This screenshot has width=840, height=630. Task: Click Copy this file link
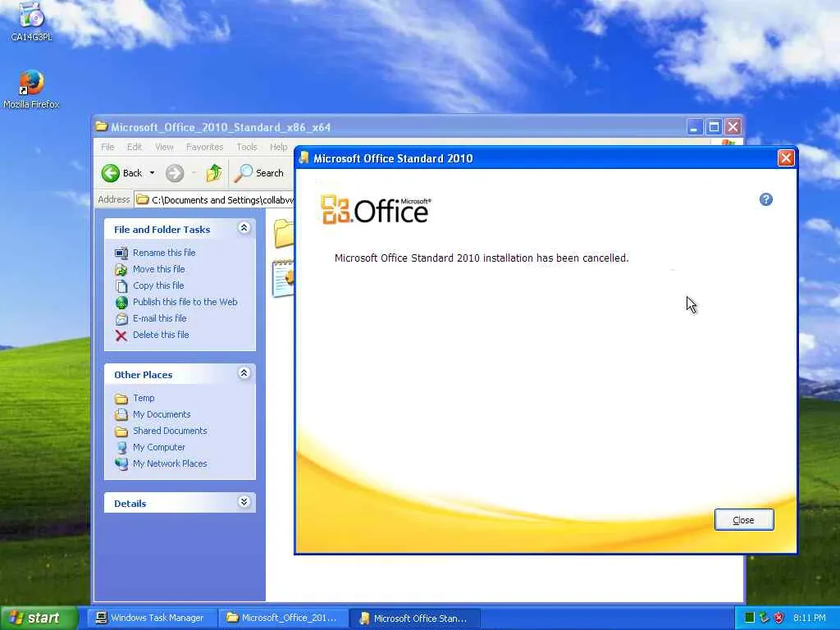[x=158, y=285]
